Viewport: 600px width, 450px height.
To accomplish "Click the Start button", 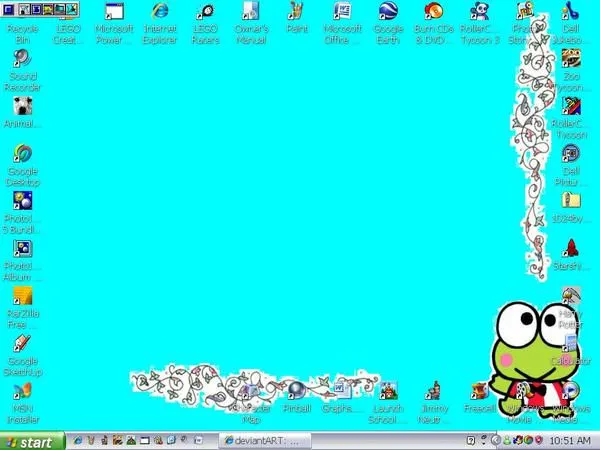I will click(x=32, y=442).
